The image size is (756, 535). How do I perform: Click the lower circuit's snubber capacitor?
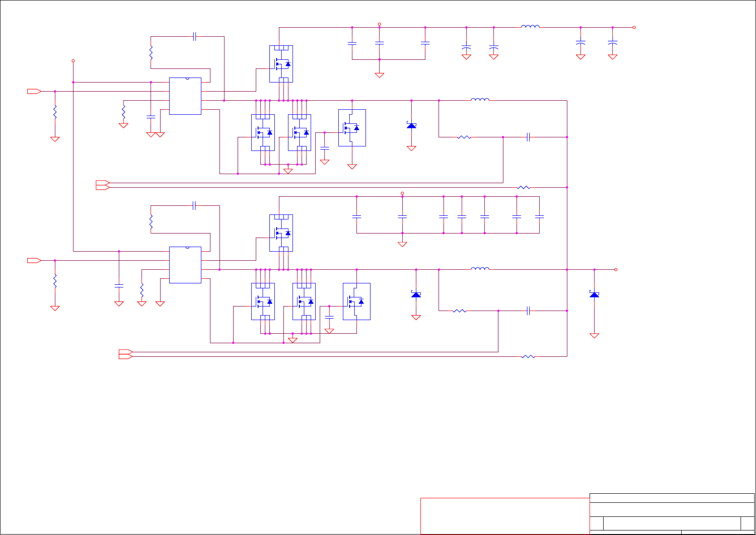click(528, 311)
